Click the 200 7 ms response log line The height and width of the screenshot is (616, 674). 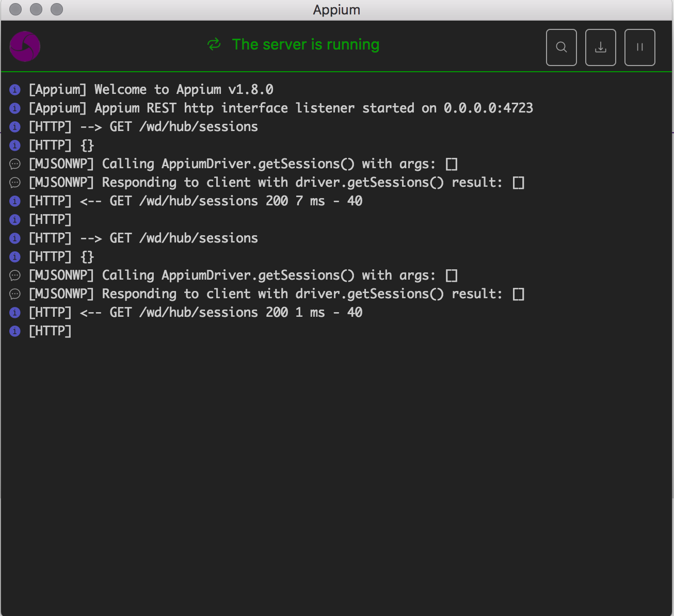[x=196, y=201]
